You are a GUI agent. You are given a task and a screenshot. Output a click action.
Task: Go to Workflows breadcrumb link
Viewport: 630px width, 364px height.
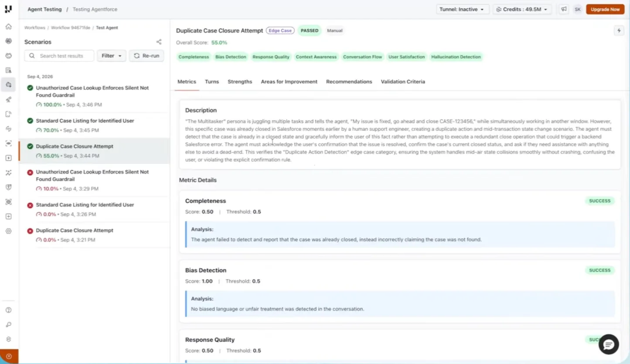coord(35,27)
